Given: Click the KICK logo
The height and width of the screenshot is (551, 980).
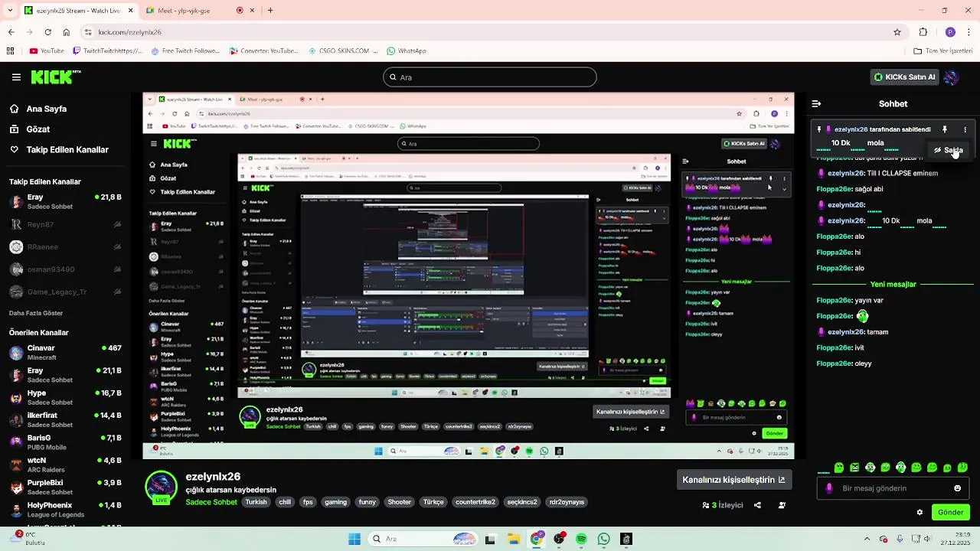Looking at the screenshot, I should point(55,77).
